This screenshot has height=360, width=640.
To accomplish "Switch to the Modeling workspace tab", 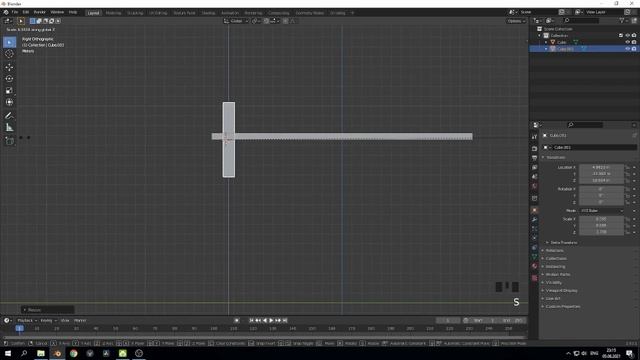I will click(113, 13).
